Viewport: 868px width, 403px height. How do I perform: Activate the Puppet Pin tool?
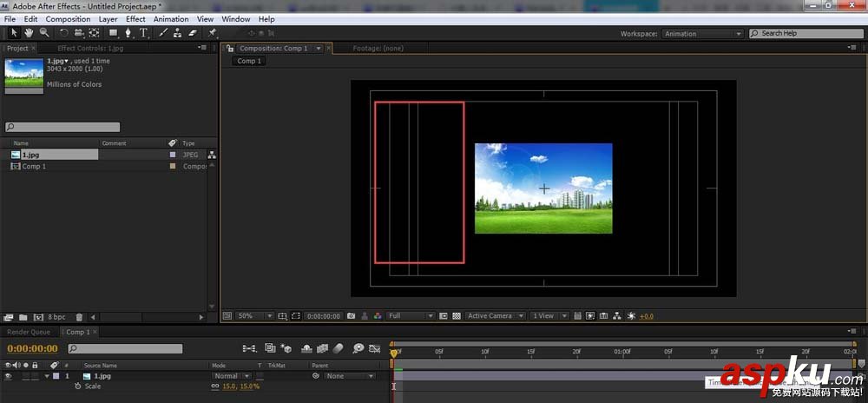click(x=213, y=33)
